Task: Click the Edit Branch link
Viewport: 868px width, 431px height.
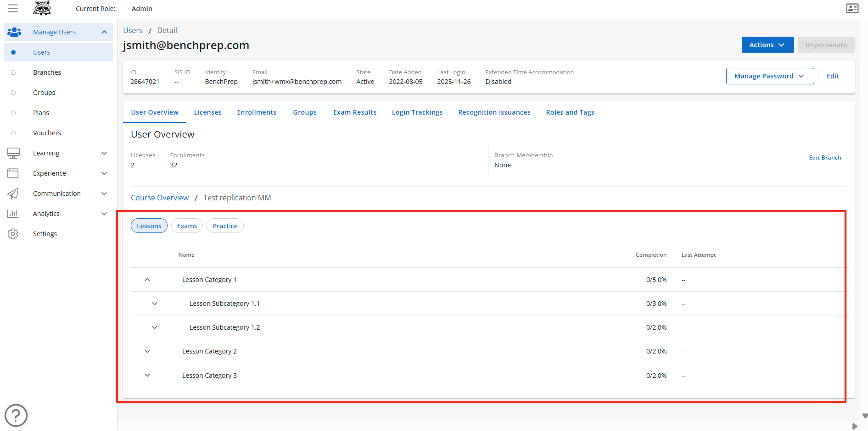Action: point(825,158)
